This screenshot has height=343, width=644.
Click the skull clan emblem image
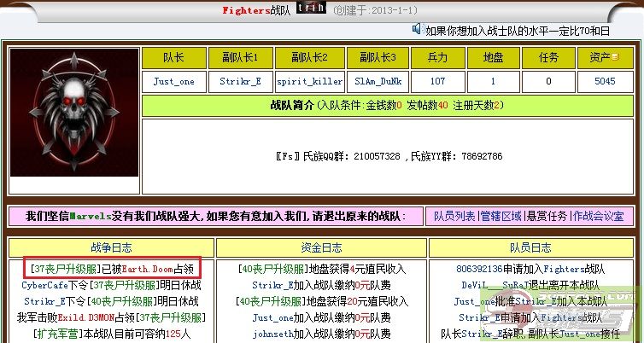point(73,112)
